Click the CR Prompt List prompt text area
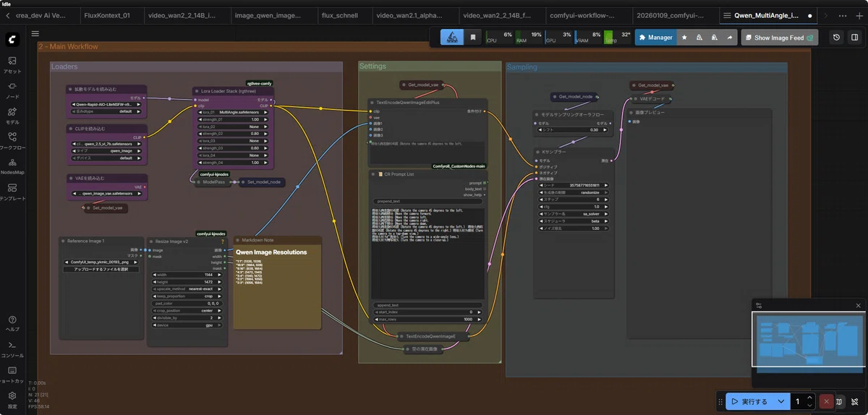Screen dimensions: 868x415 click(x=427, y=253)
